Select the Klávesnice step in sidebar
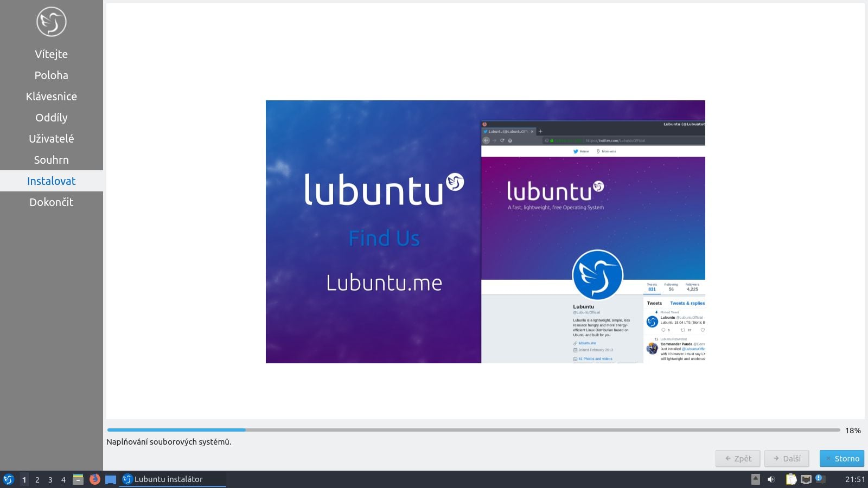This screenshot has height=488, width=868. (51, 96)
